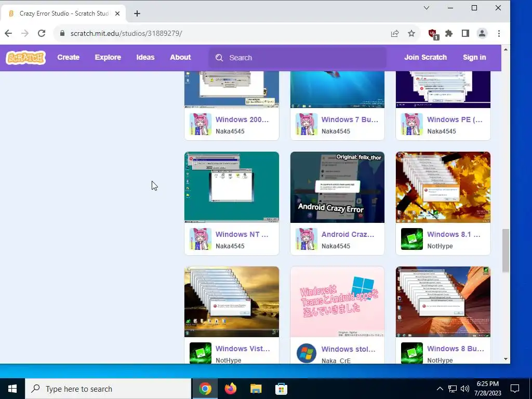Image resolution: width=532 pixels, height=399 pixels.
Task: Open the About menu item
Action: pyautogui.click(x=180, y=57)
